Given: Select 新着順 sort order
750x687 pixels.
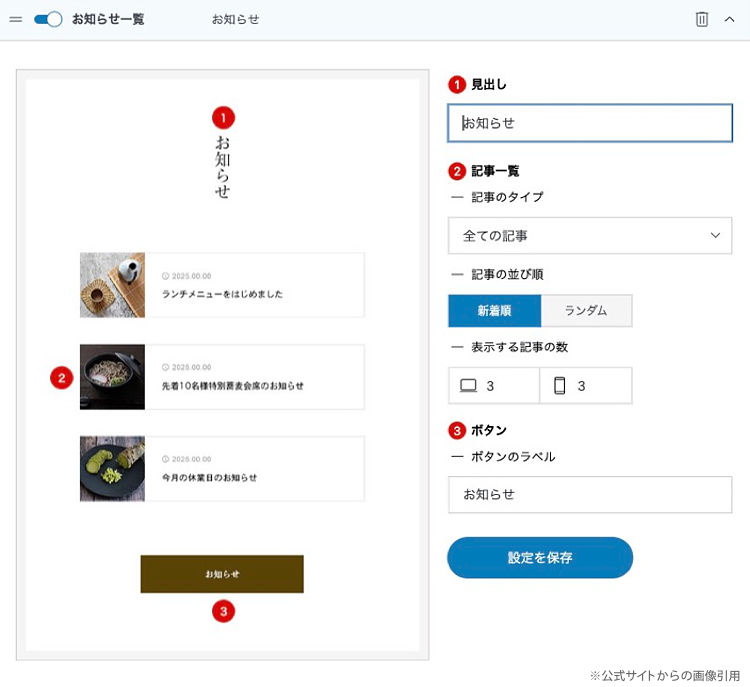Looking at the screenshot, I should (494, 311).
